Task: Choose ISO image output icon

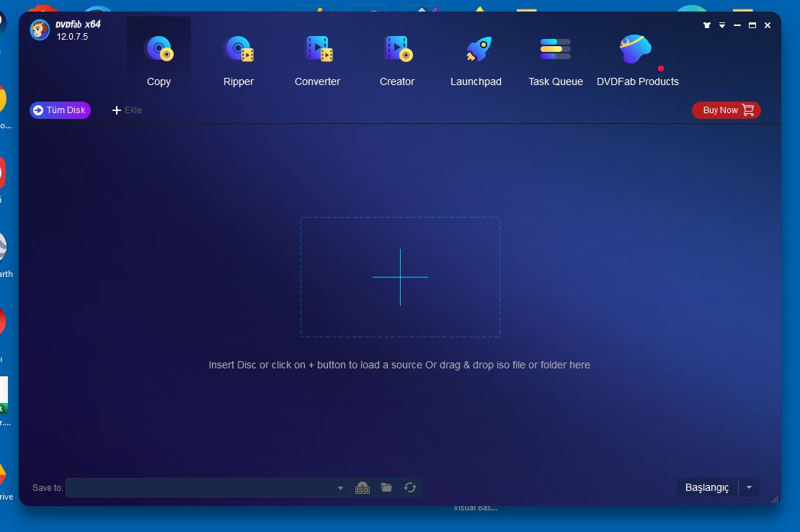Action: pos(363,487)
